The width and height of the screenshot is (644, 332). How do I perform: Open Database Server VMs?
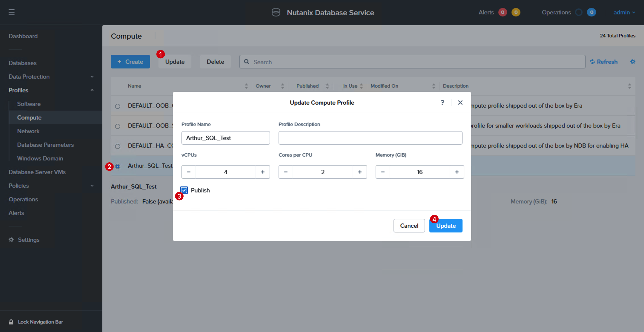[x=37, y=172]
